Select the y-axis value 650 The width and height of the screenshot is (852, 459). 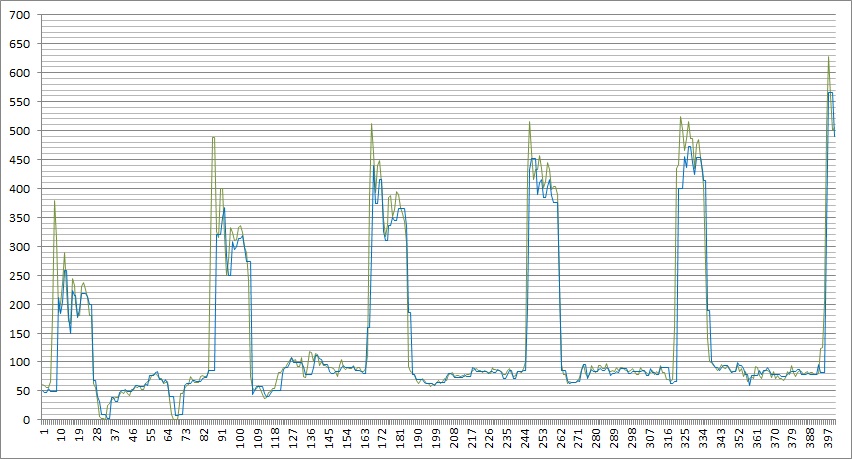coord(20,44)
